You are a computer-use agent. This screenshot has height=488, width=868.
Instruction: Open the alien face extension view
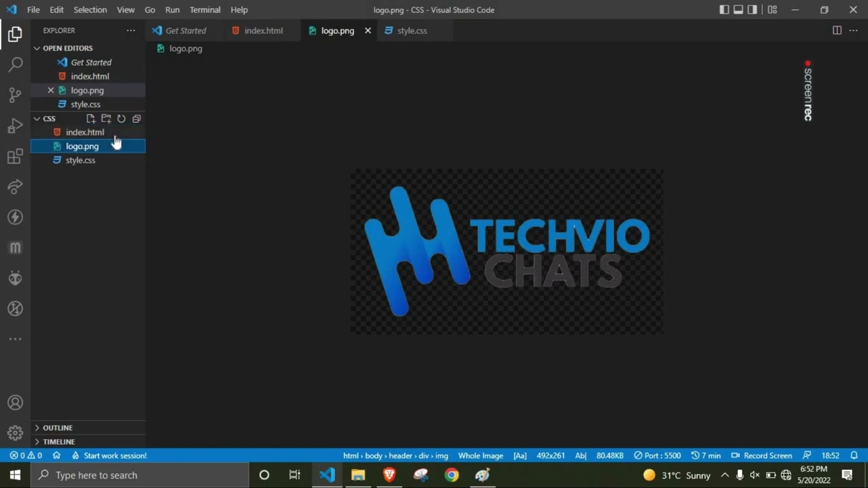[x=15, y=278]
